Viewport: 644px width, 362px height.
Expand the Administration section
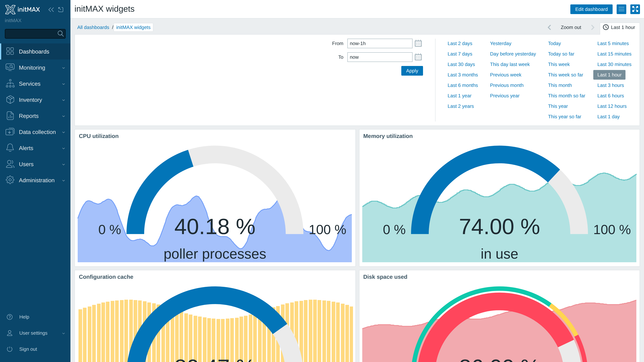pyautogui.click(x=35, y=180)
